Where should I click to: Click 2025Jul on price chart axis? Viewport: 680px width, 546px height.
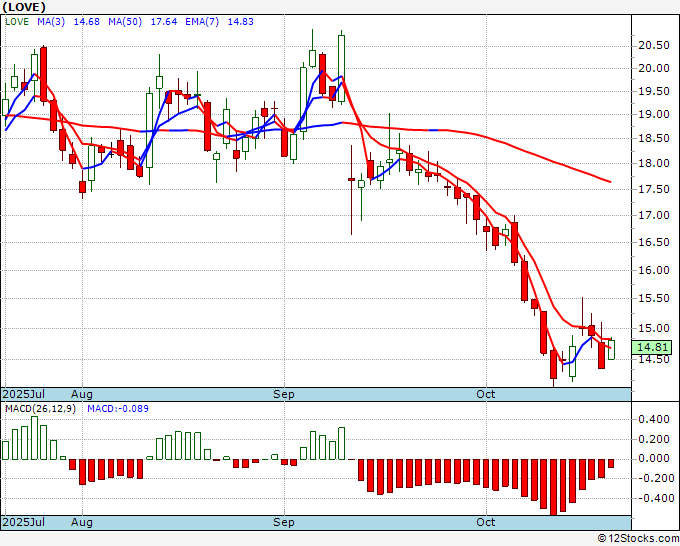pyautogui.click(x=24, y=394)
